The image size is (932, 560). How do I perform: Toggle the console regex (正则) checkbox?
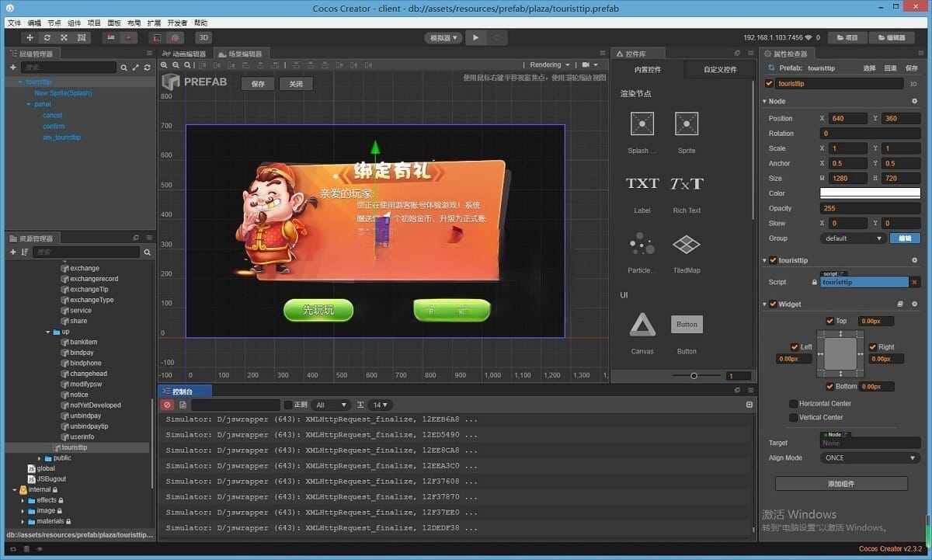click(288, 405)
